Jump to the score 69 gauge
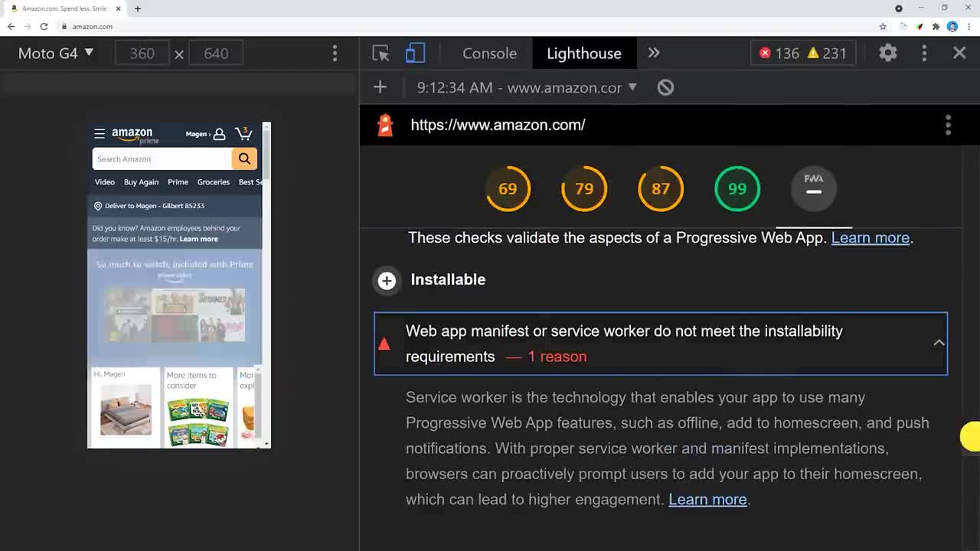980x551 pixels. pos(508,188)
